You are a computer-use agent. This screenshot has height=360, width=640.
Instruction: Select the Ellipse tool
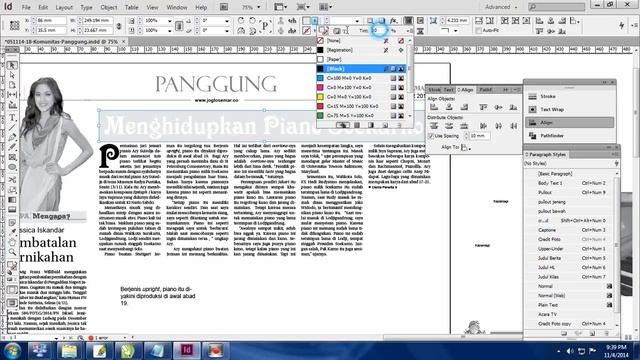(12, 167)
